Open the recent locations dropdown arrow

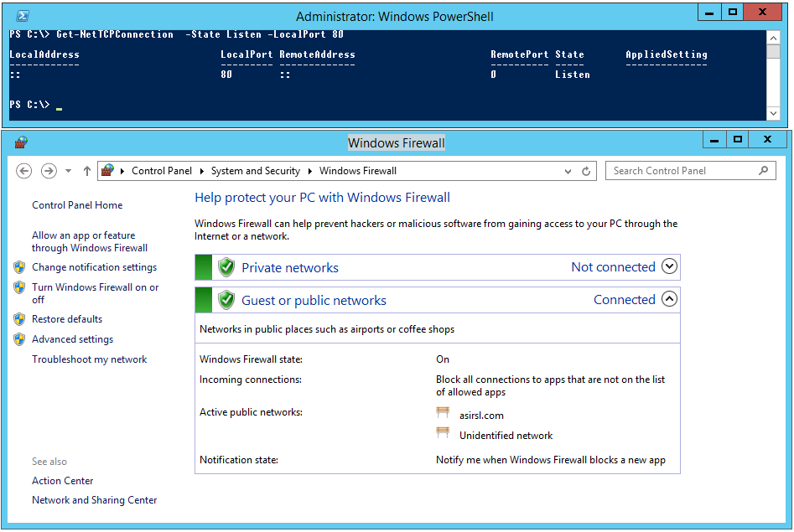pyautogui.click(x=69, y=171)
